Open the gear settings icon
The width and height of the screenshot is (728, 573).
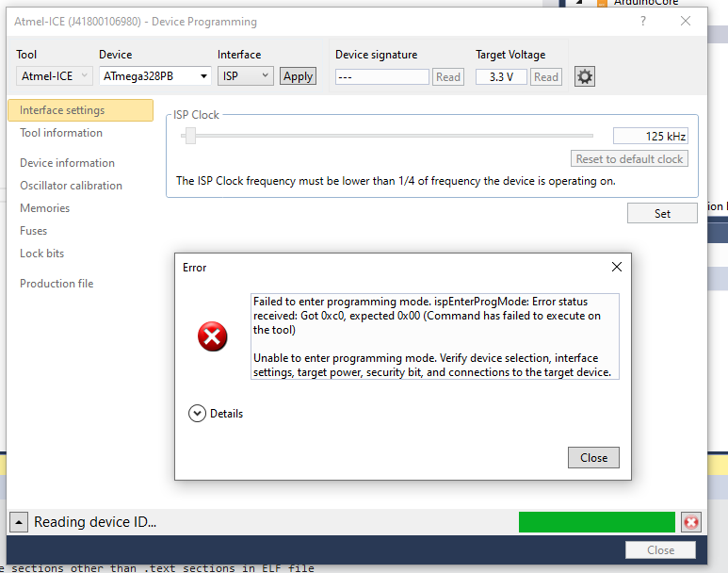585,76
